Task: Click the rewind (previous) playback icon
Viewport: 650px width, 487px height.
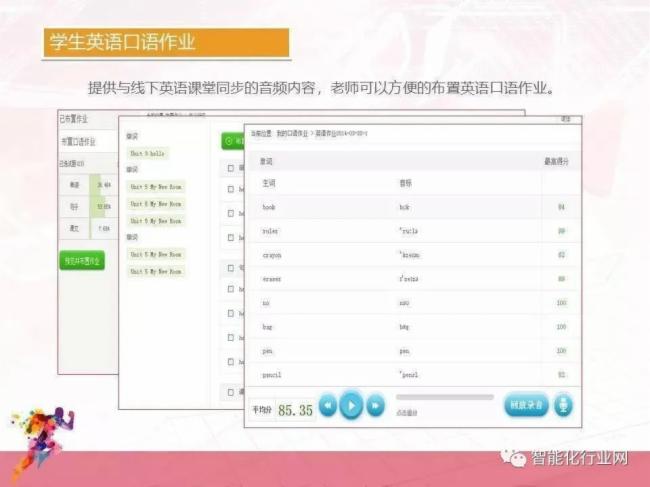Action: 328,406
